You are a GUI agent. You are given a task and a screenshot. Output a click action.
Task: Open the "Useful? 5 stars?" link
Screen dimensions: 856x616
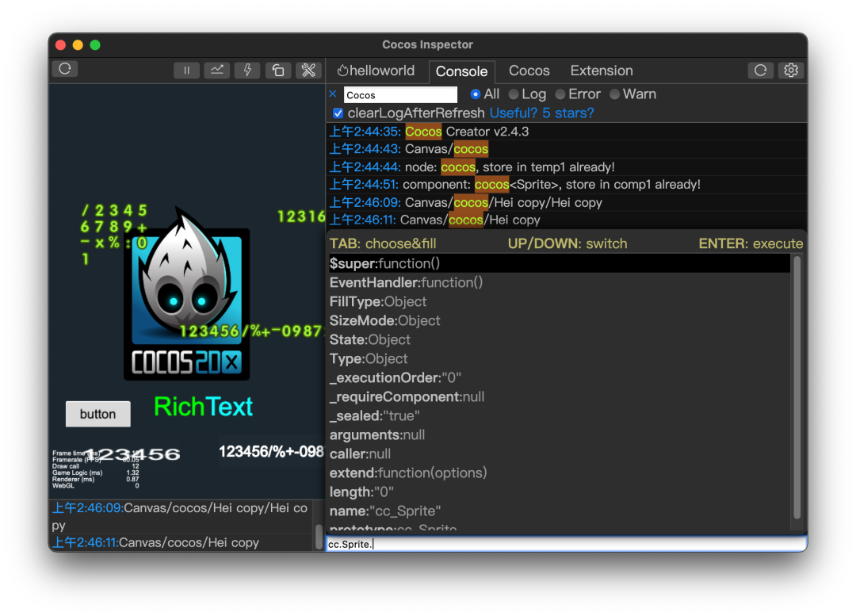(x=541, y=113)
